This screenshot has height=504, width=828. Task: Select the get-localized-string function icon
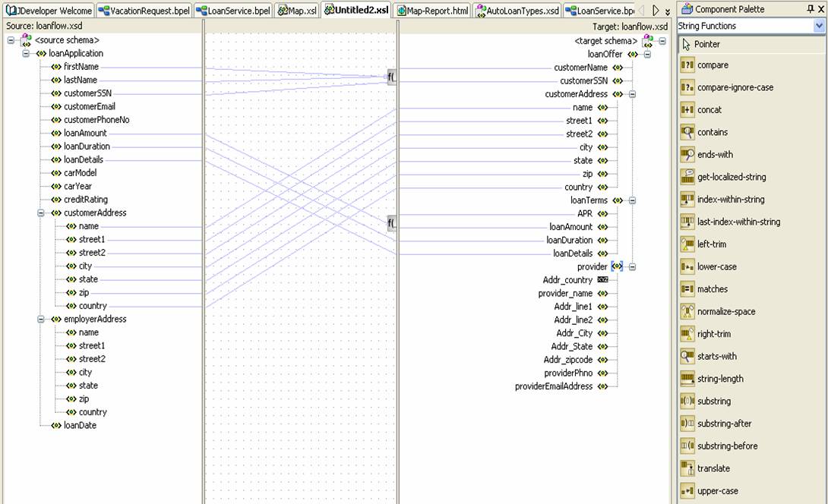pyautogui.click(x=687, y=178)
